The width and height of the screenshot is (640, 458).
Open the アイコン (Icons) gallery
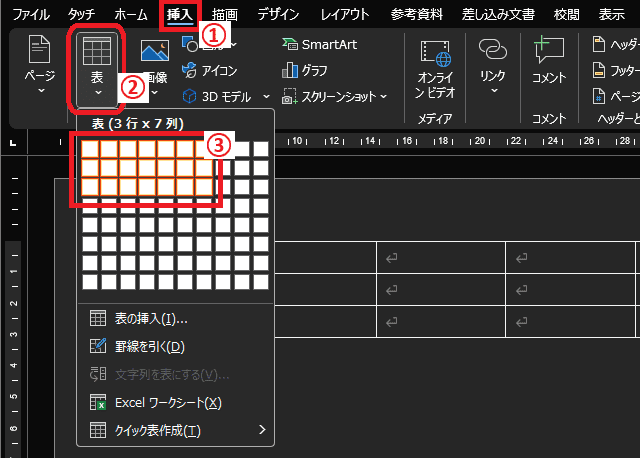tap(215, 70)
